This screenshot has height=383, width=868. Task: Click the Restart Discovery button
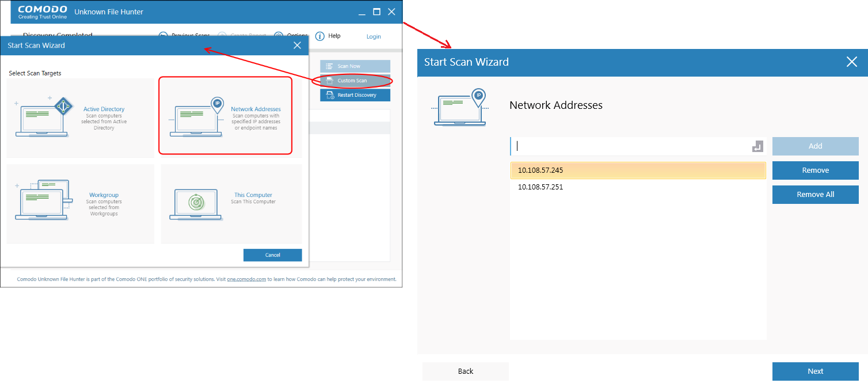point(355,95)
